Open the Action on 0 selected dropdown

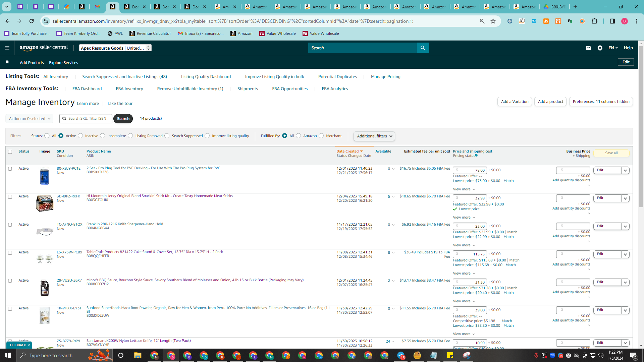click(x=30, y=119)
